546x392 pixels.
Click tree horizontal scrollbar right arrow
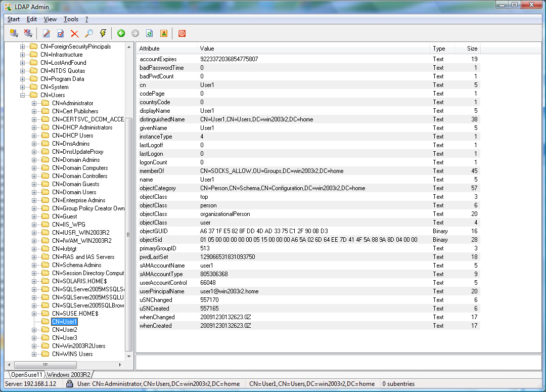click(x=120, y=365)
